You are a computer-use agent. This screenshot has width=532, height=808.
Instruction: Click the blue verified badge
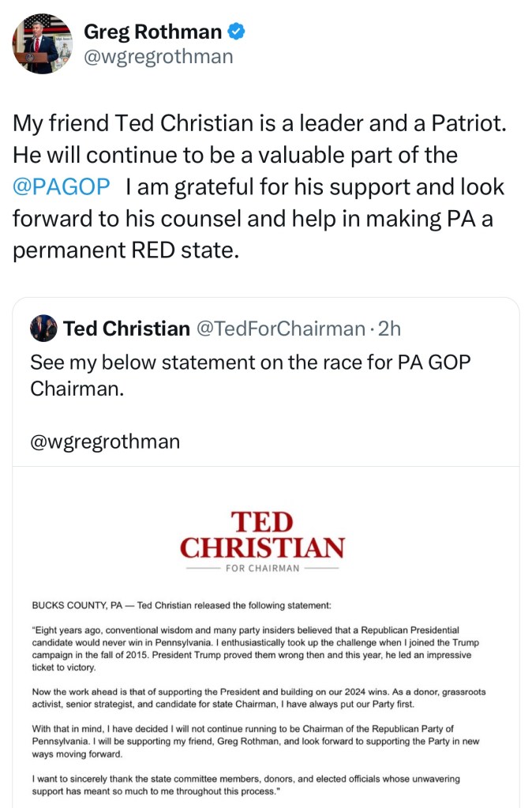[x=237, y=32]
